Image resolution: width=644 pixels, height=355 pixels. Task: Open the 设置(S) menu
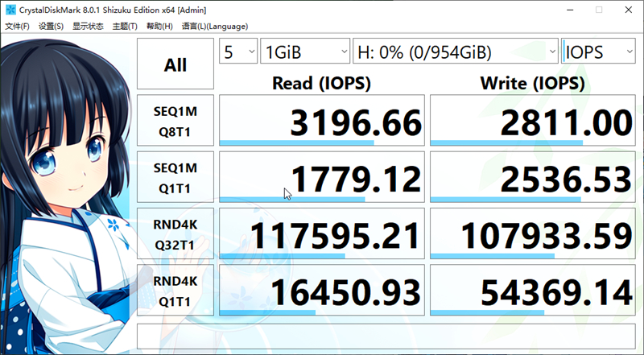(x=51, y=27)
